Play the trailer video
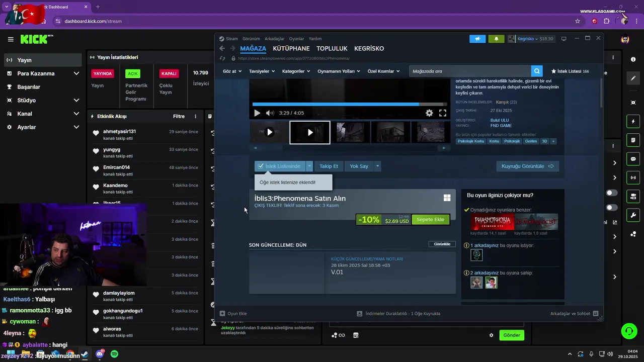Image resolution: width=644 pixels, height=362 pixels. [257, 113]
